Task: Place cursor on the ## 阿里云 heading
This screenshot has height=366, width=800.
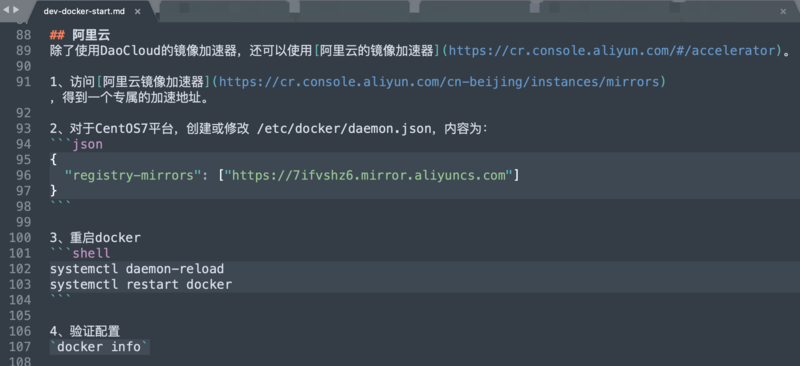Action: (80, 35)
